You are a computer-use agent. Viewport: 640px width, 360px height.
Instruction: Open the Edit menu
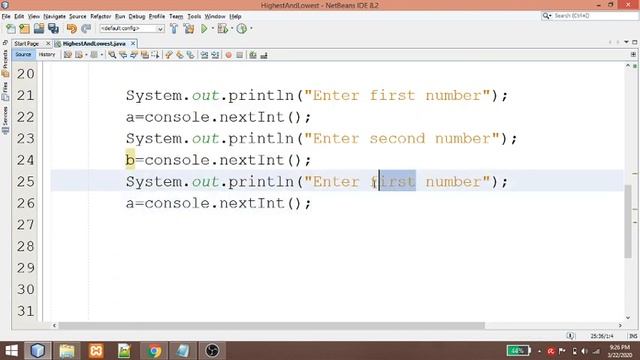pos(19,16)
